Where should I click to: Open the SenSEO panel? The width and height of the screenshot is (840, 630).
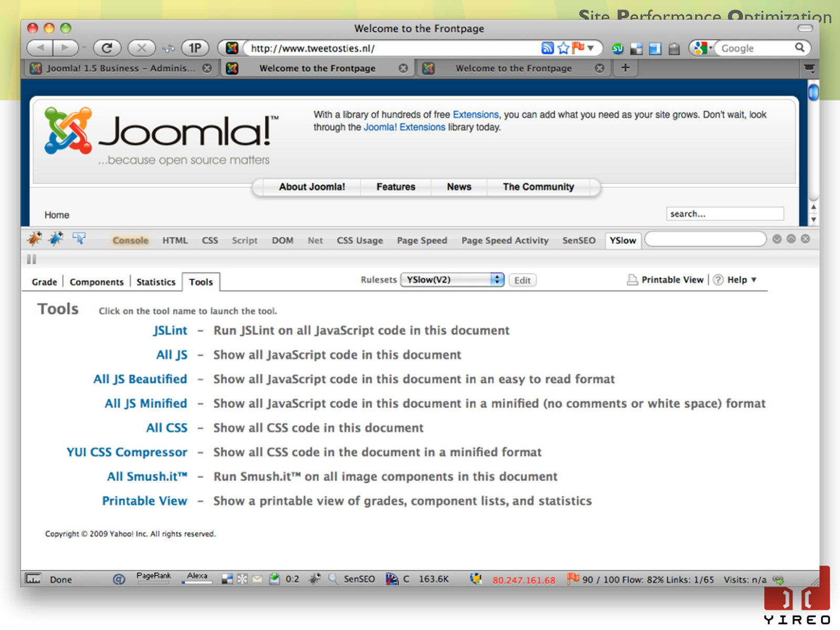pyautogui.click(x=579, y=240)
